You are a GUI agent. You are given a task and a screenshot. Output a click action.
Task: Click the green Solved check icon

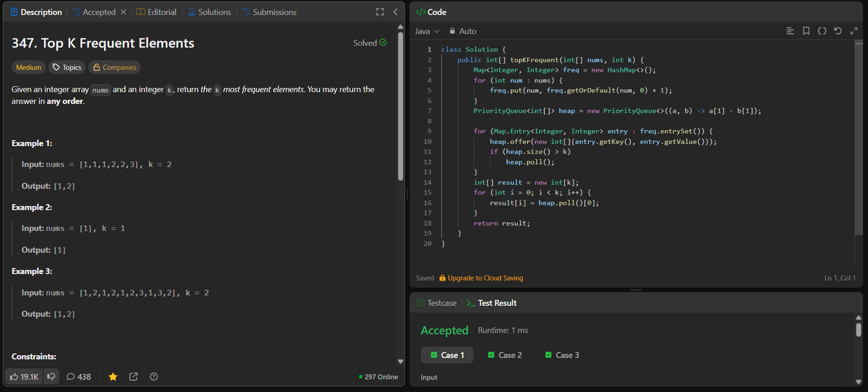[383, 43]
